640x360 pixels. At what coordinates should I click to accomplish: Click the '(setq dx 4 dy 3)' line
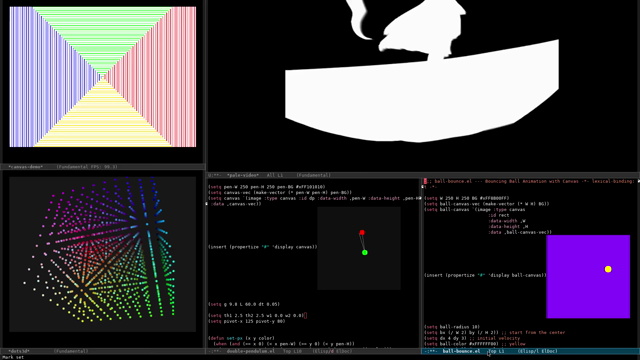point(445,338)
